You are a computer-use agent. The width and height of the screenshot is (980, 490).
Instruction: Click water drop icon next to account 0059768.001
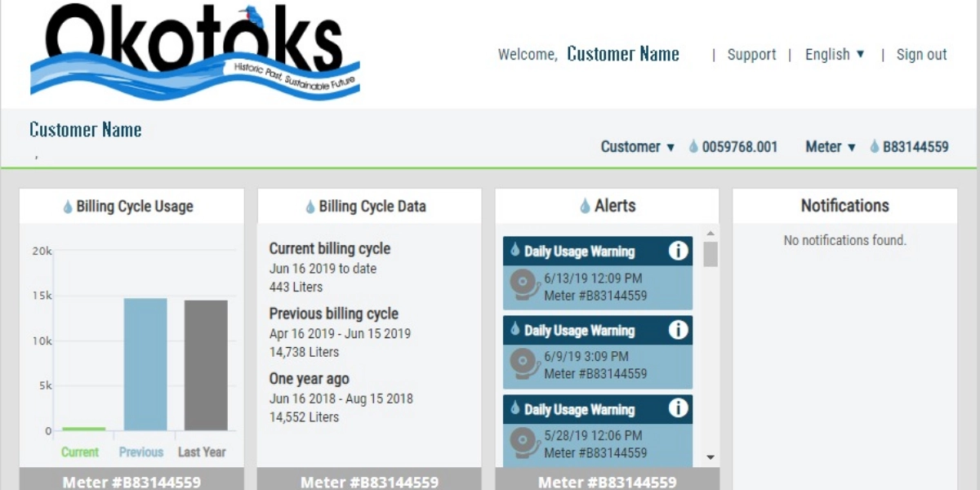[693, 147]
